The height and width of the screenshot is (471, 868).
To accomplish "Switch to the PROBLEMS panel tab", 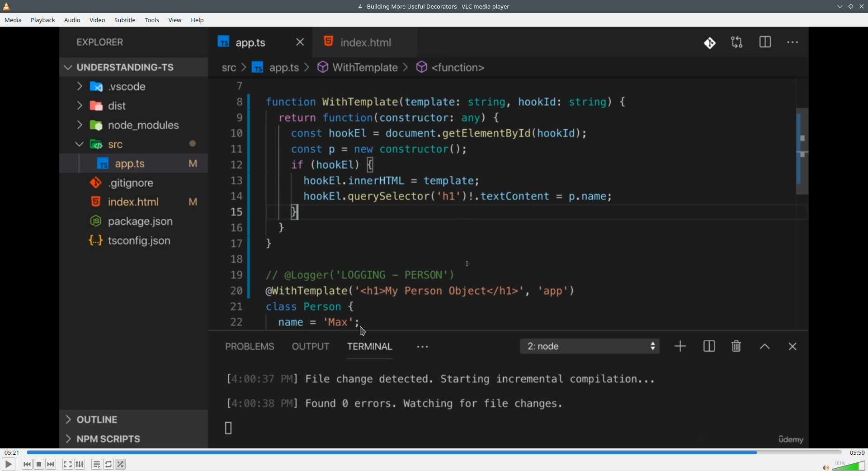I will pyautogui.click(x=250, y=347).
